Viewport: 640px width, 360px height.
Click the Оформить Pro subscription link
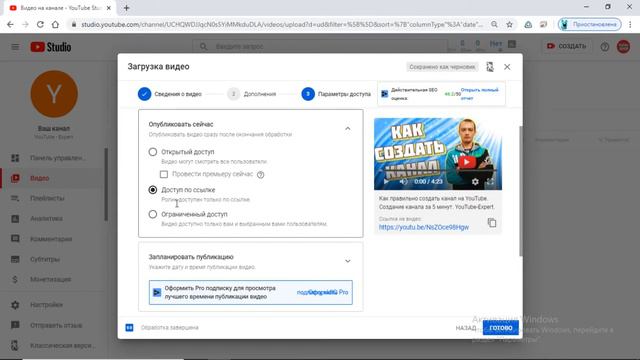tap(322, 292)
